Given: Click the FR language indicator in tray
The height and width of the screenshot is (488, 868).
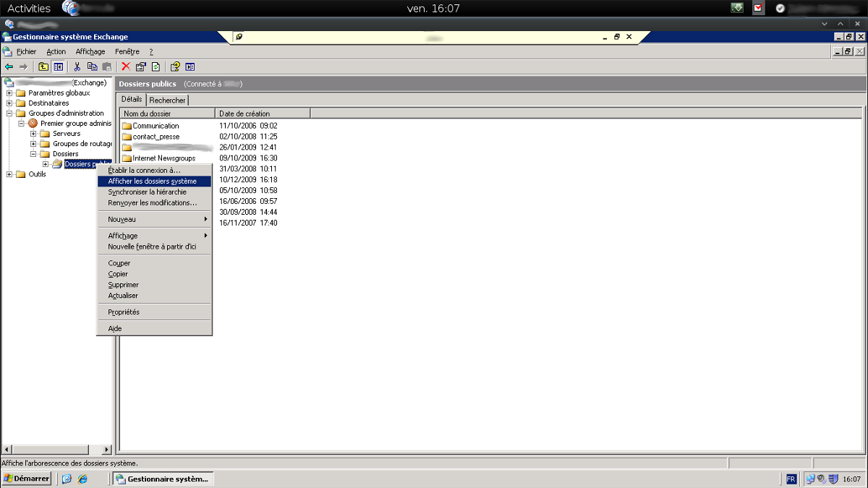Looking at the screenshot, I should coord(791,479).
